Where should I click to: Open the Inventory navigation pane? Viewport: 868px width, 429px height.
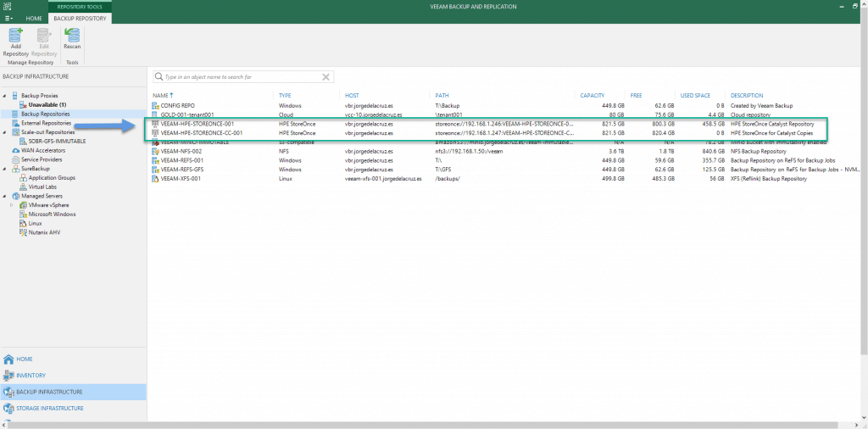(73, 376)
